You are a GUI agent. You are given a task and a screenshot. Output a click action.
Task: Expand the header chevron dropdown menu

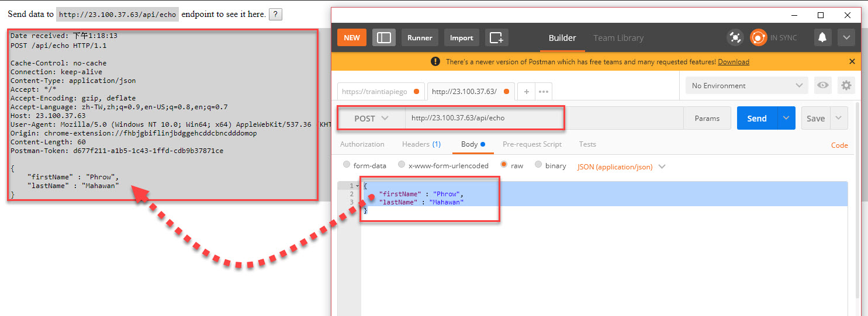pos(846,37)
